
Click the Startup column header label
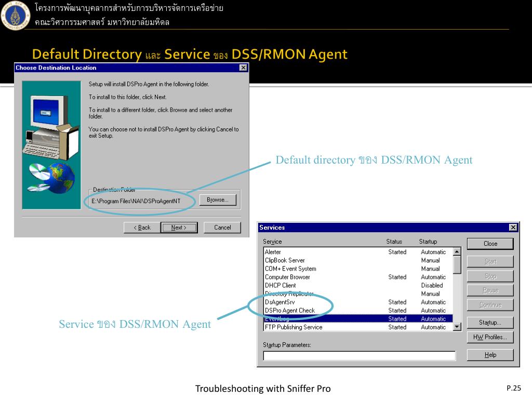(428, 242)
